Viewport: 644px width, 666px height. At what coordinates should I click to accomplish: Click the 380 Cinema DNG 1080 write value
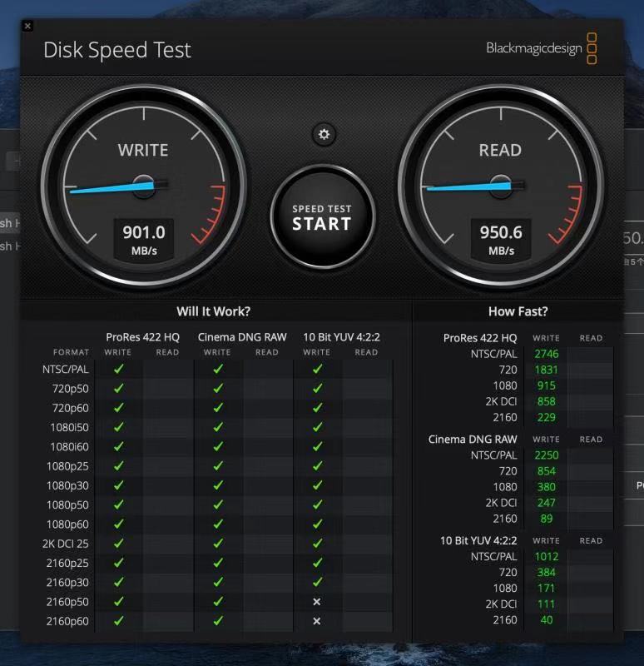coord(547,487)
